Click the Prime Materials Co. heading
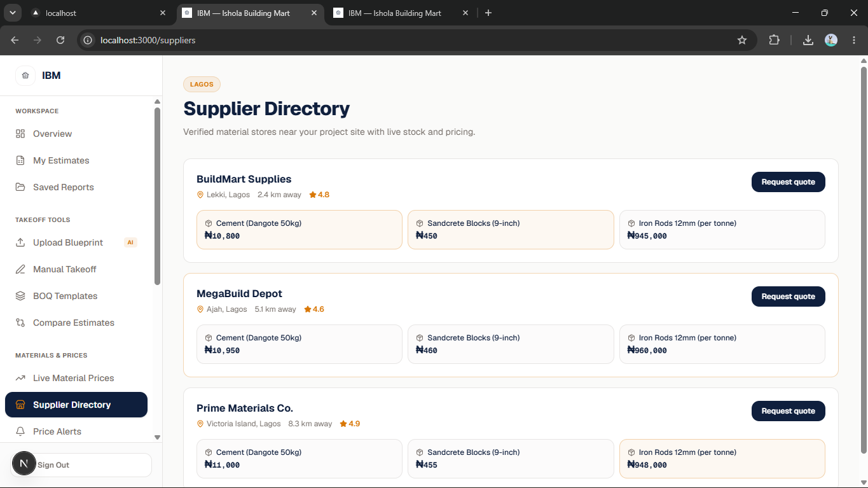 (x=245, y=408)
